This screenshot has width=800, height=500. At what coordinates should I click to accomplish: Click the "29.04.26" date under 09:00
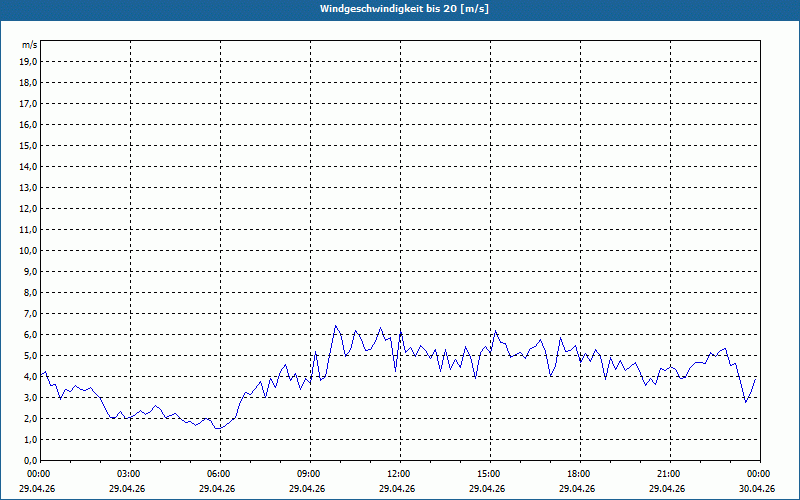(x=307, y=488)
